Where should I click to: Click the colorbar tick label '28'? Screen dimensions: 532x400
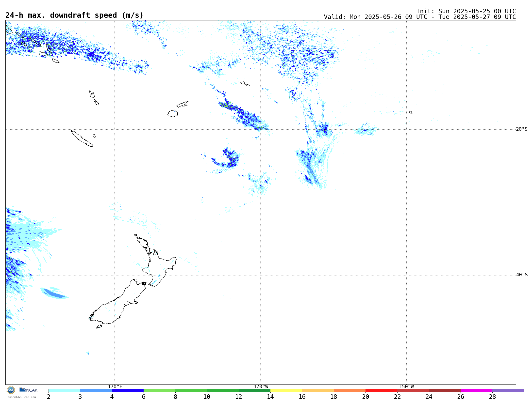tap(492, 397)
